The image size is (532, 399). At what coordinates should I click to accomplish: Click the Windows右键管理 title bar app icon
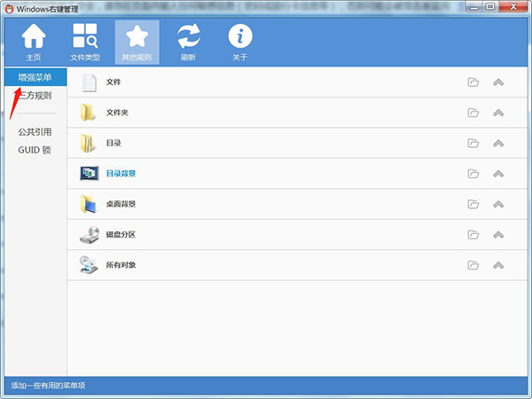pos(9,9)
